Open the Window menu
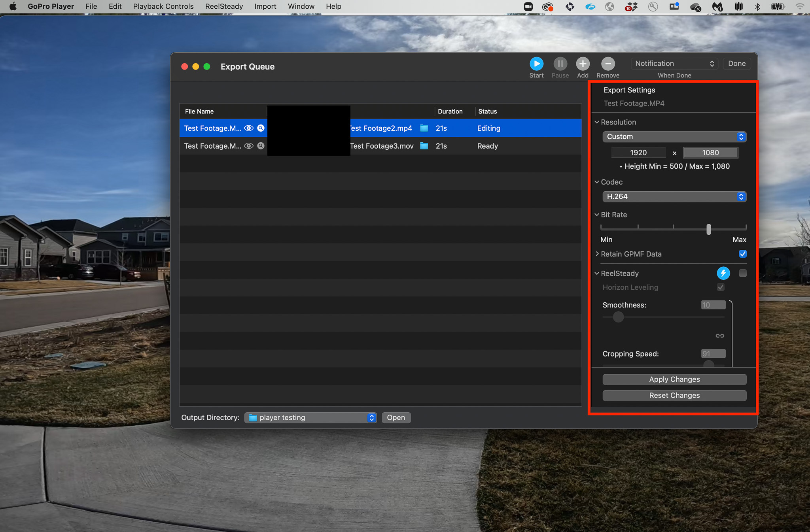This screenshot has height=532, width=810. (x=301, y=6)
